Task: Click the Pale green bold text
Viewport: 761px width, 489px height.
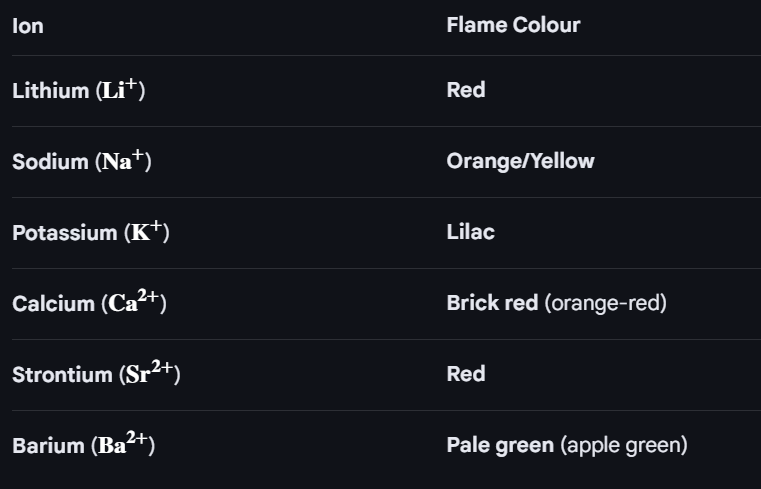Action: (x=500, y=445)
